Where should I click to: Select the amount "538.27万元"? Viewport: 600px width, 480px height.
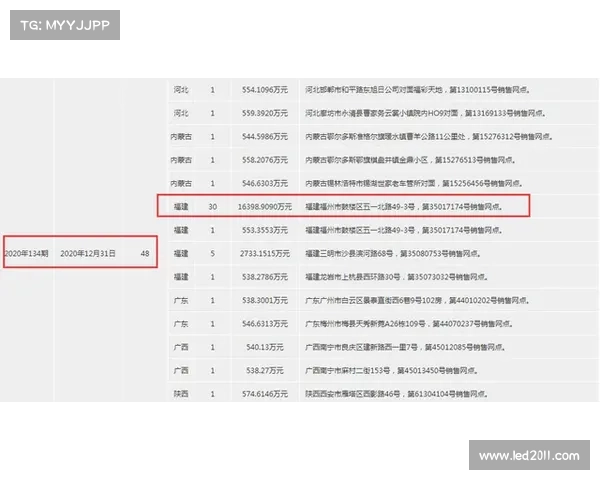point(264,371)
